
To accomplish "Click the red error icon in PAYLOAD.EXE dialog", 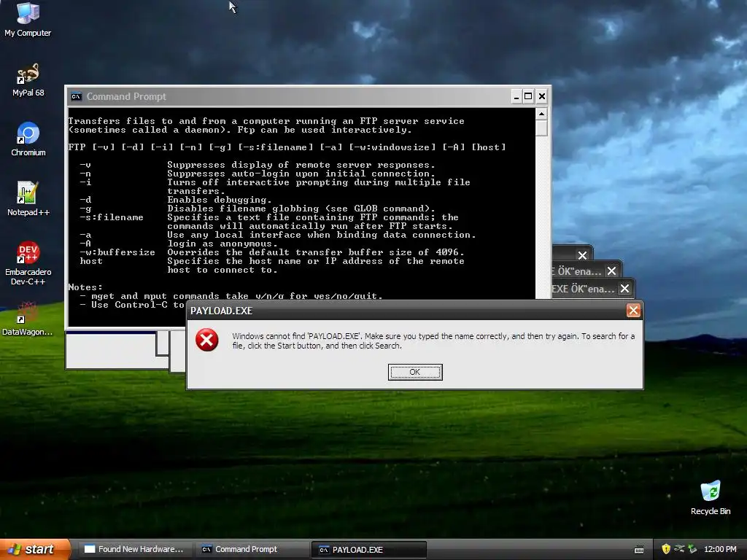I will pos(206,340).
